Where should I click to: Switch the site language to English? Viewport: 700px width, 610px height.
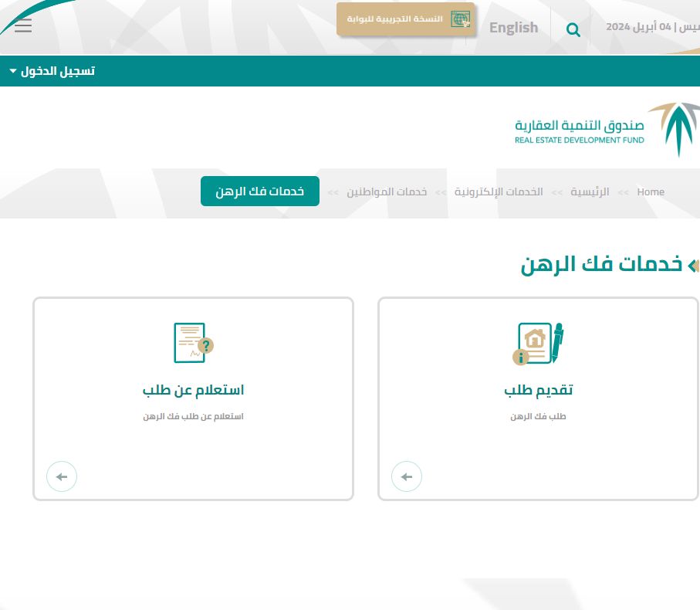point(513,27)
